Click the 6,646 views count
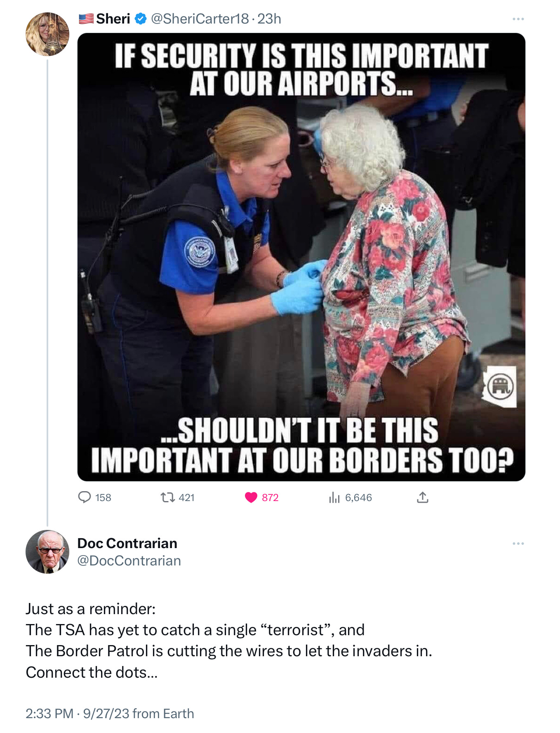 [358, 498]
